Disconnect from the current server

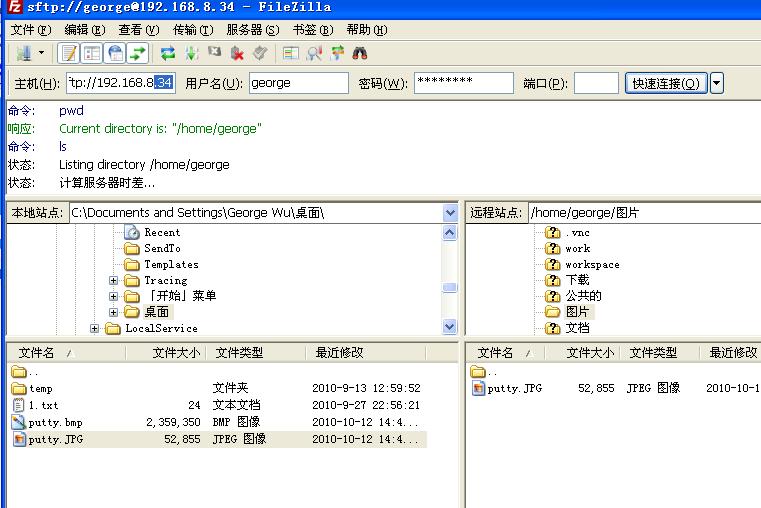[237, 53]
